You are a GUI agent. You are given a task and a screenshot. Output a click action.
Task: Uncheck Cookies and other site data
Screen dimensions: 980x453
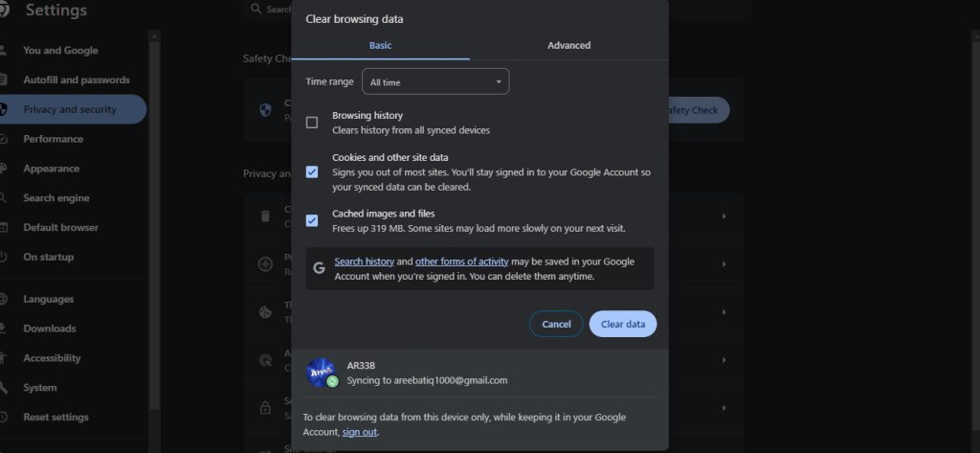pos(312,171)
